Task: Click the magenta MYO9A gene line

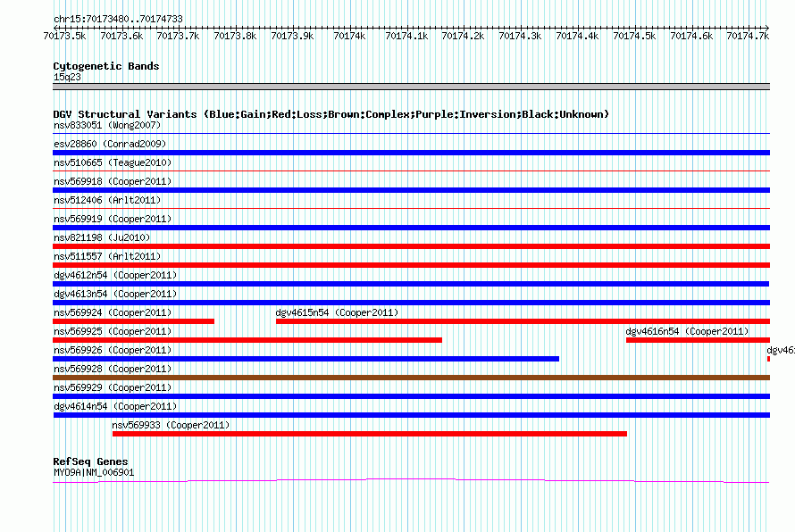Action: coord(411,480)
